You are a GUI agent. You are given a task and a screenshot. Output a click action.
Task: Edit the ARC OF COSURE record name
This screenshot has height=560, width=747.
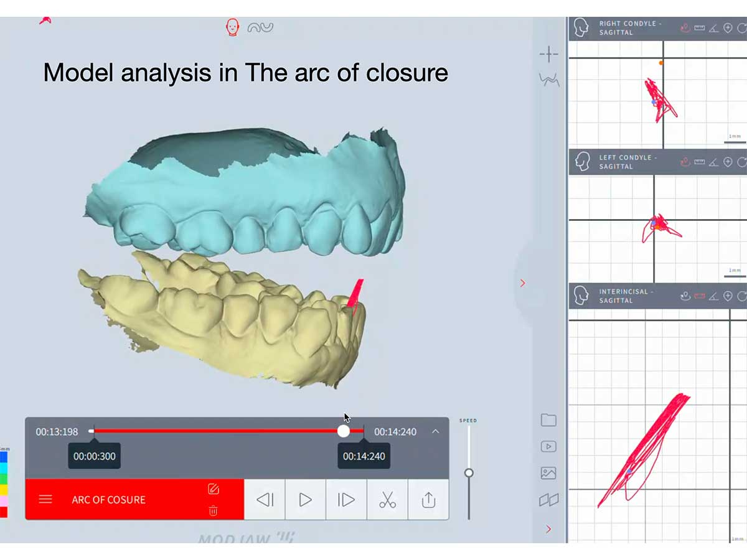point(213,489)
